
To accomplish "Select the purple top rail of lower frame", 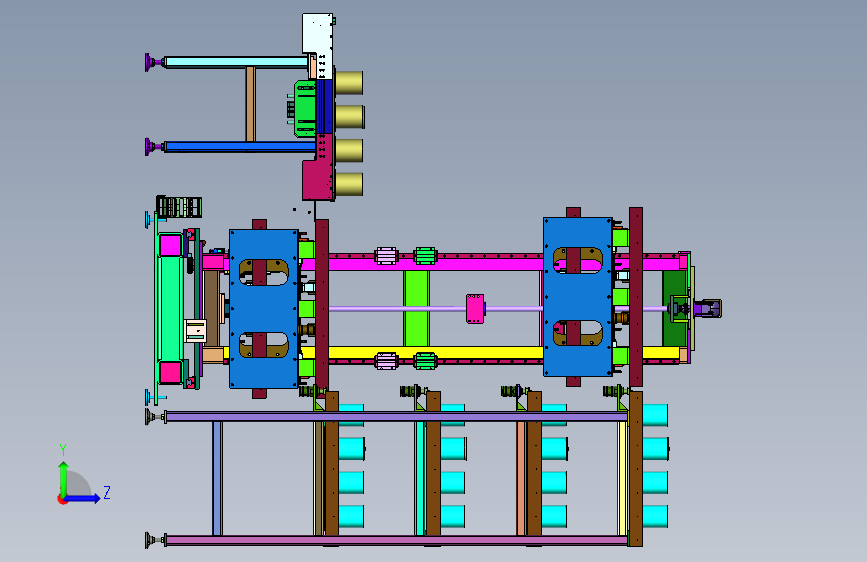I will (x=396, y=417).
